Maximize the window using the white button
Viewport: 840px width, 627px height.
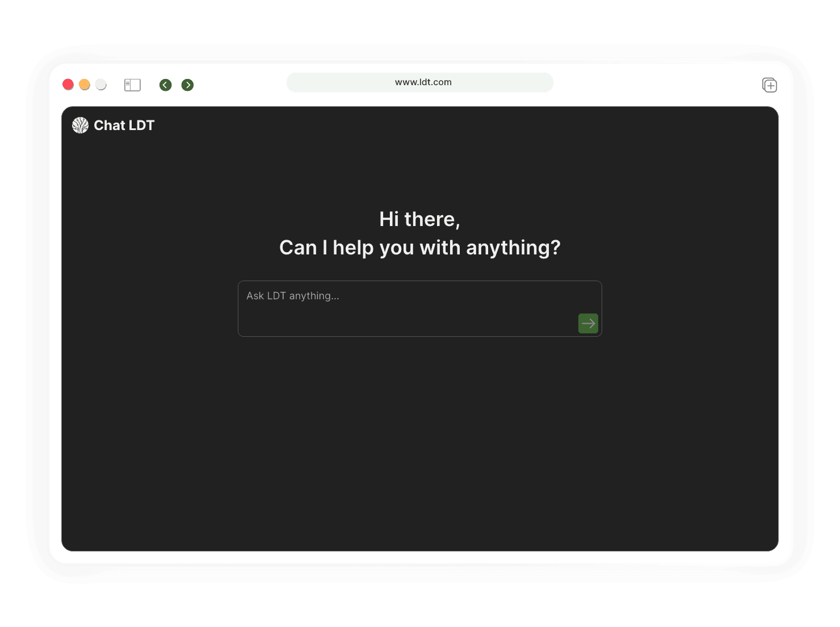click(100, 85)
